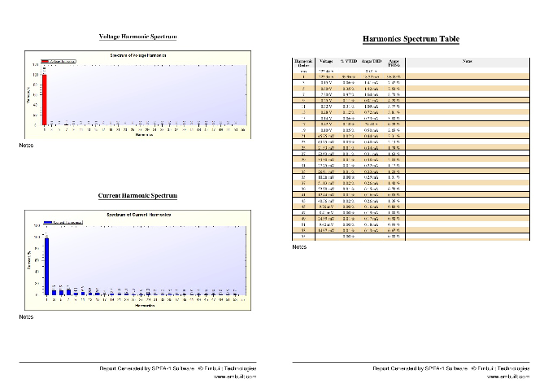
Task: Click Notes label below harmonics table
Action: 299,247
